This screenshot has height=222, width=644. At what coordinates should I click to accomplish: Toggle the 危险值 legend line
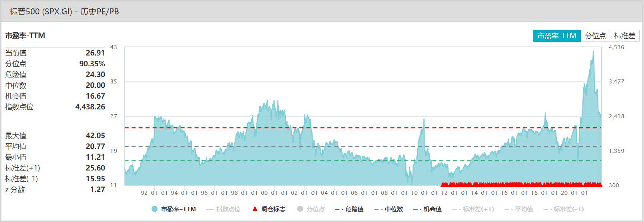click(x=349, y=209)
